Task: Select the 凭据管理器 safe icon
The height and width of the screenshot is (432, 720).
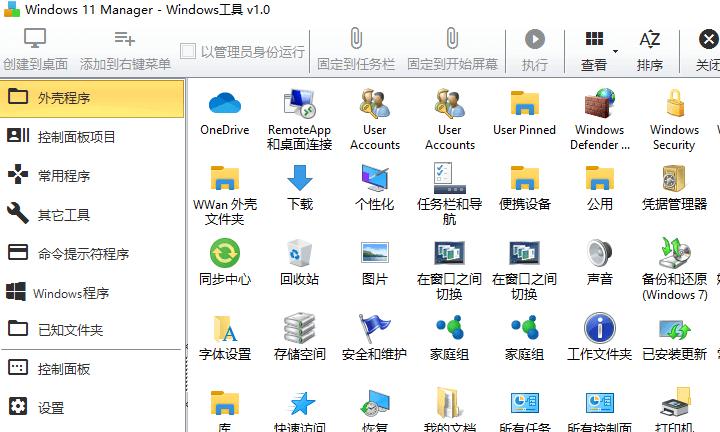Action: tap(674, 180)
